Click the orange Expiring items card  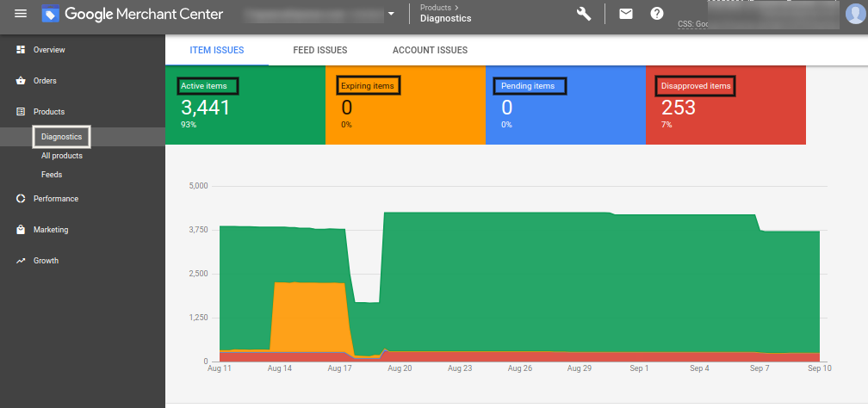pos(406,105)
